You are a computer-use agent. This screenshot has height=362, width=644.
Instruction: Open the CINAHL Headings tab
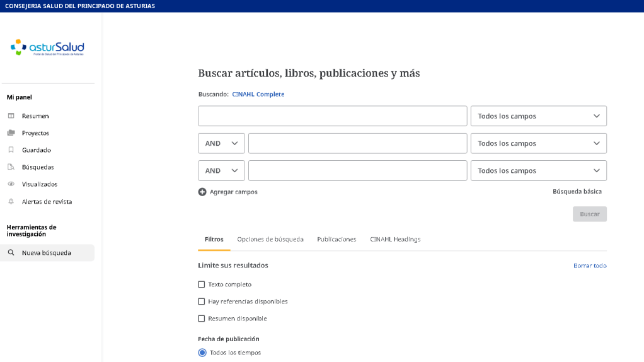[395, 239]
